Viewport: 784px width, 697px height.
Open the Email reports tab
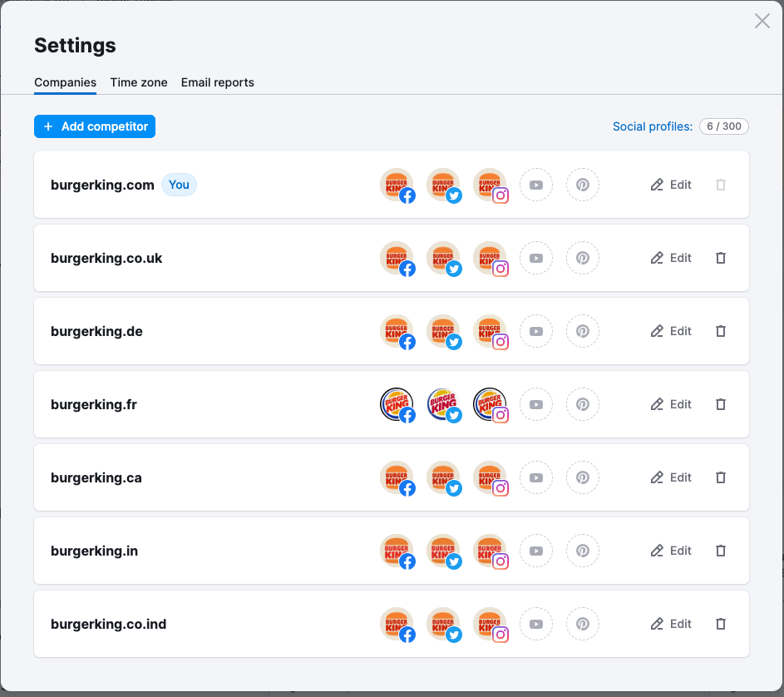[217, 82]
